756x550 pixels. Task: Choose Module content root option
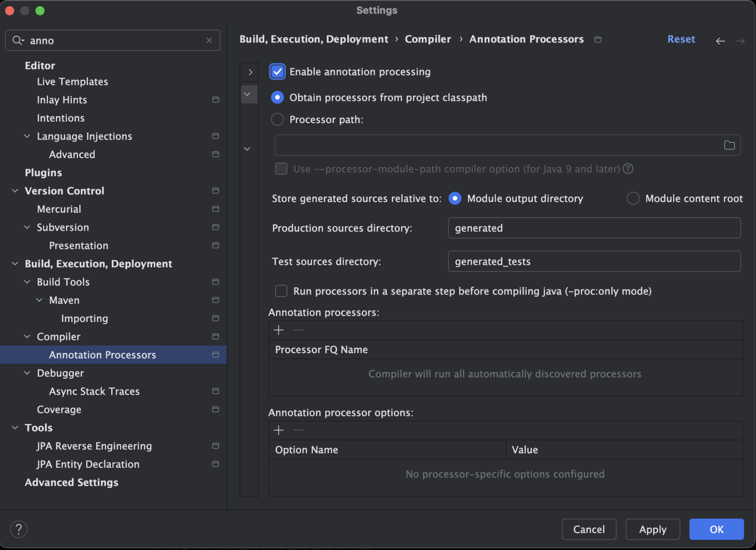633,198
